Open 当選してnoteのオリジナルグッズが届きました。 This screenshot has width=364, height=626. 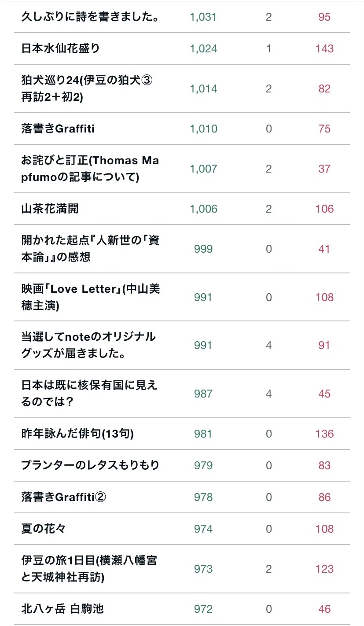[88, 345]
